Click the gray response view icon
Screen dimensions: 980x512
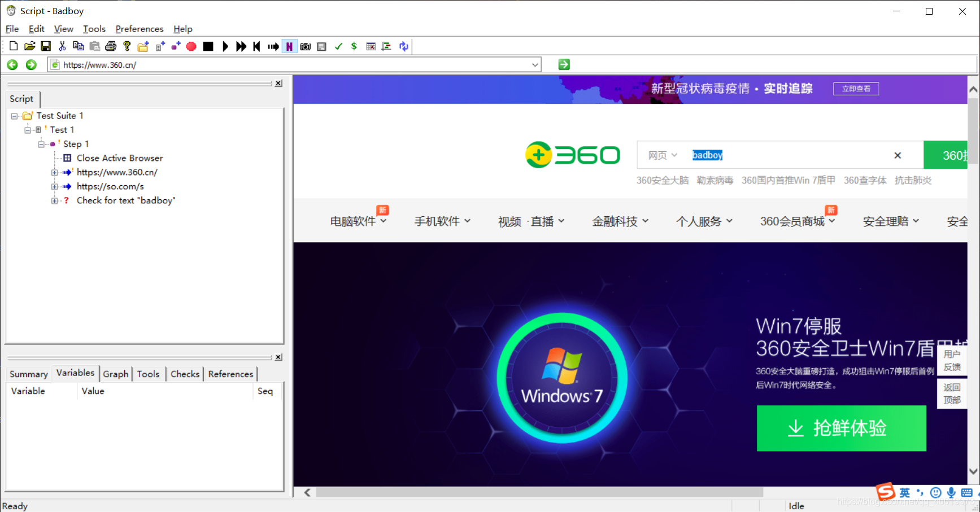pyautogui.click(x=321, y=46)
